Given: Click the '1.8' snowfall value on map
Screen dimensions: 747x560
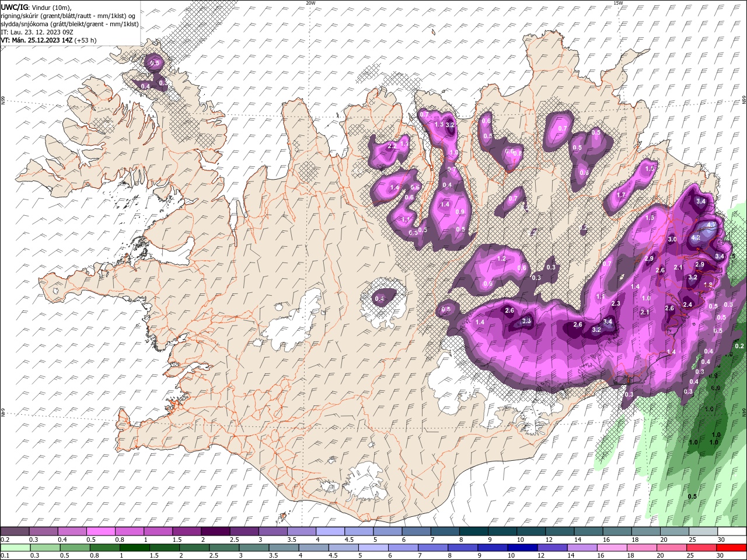Looking at the screenshot, I should coord(708,285).
